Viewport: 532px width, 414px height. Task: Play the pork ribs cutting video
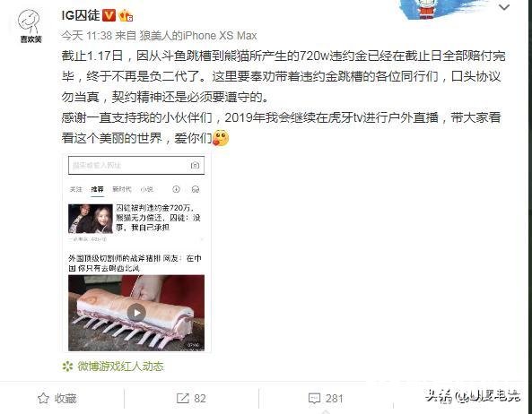point(136,313)
